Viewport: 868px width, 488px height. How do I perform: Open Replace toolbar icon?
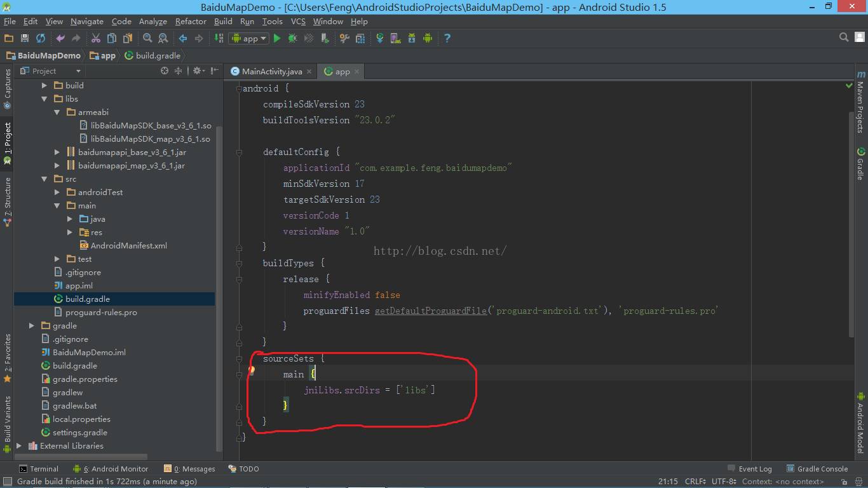point(163,38)
